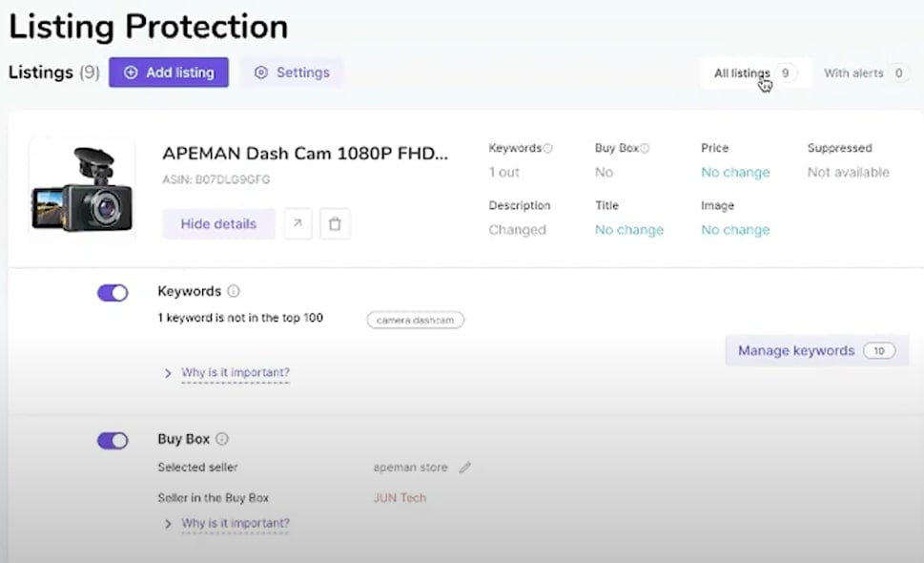Select the camera dashcam keyword tag

pos(416,320)
